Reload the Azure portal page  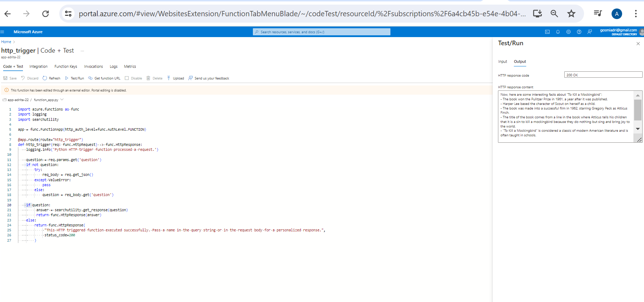point(45,14)
